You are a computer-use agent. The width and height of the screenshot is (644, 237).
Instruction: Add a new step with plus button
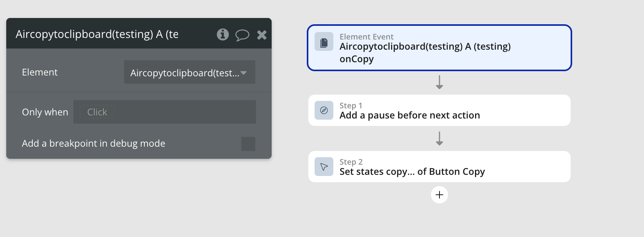pyautogui.click(x=439, y=195)
